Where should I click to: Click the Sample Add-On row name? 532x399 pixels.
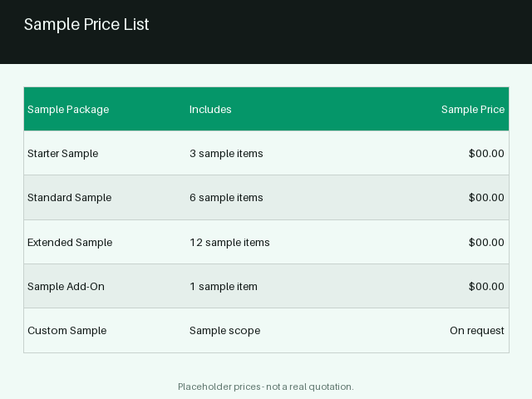[66, 286]
